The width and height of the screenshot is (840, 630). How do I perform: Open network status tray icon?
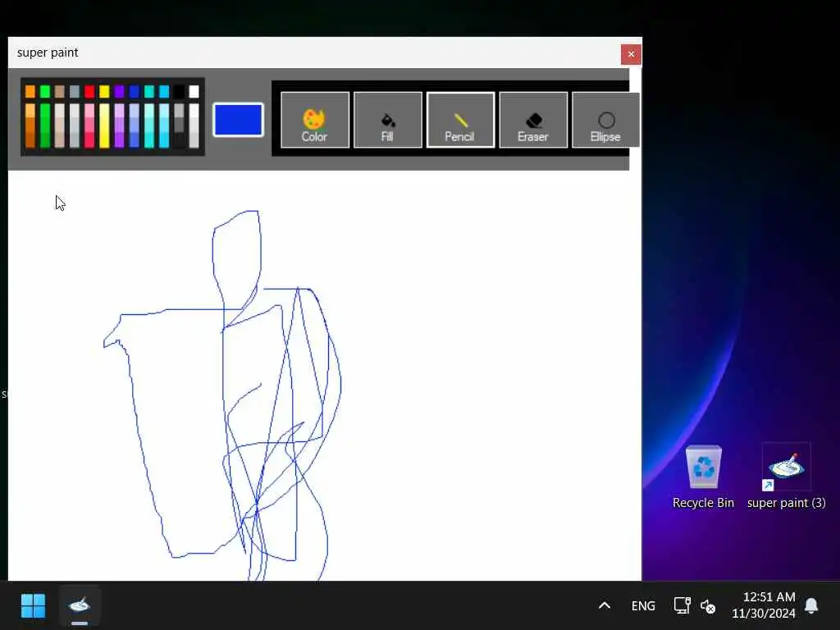[x=682, y=606]
